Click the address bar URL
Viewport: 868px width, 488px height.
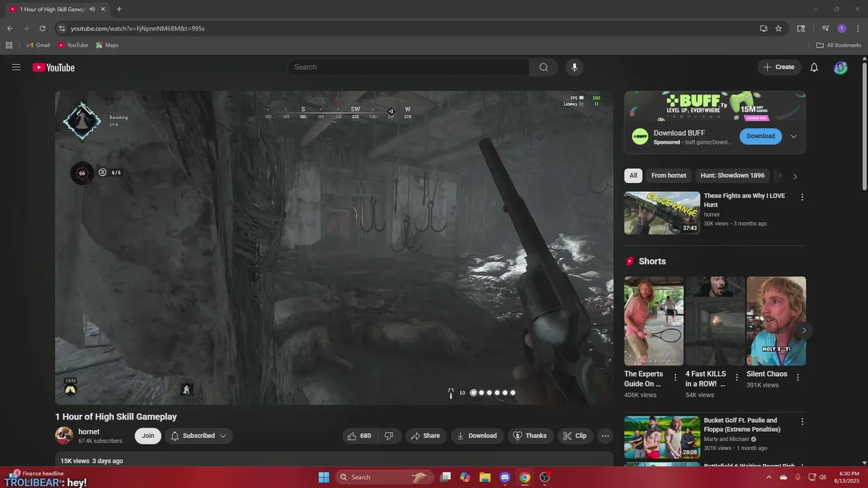tap(138, 28)
